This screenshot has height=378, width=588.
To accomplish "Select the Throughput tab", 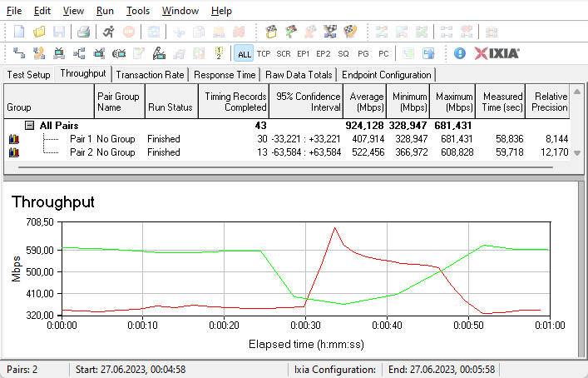I will pyautogui.click(x=83, y=73).
